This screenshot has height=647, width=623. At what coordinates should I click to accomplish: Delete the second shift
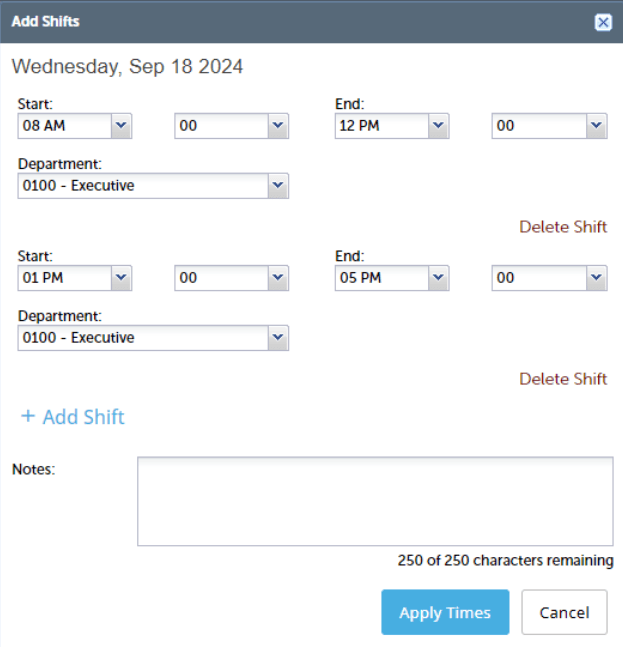click(563, 379)
